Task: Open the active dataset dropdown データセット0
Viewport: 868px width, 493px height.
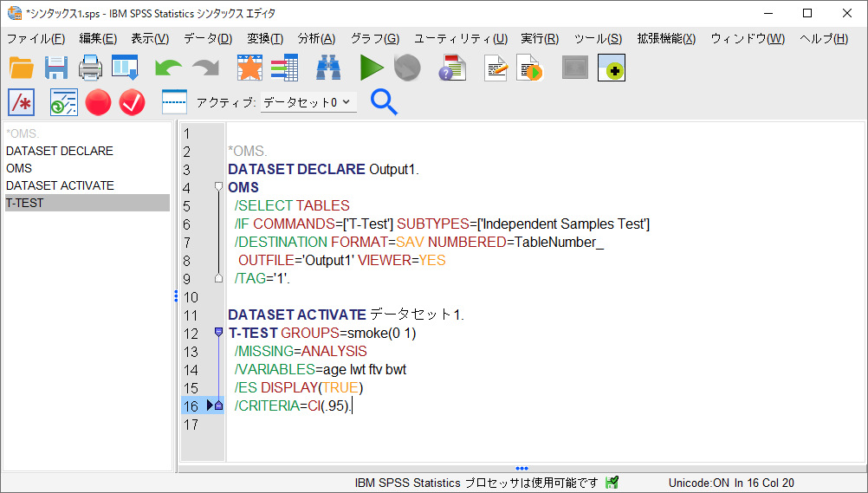Action: 308,102
